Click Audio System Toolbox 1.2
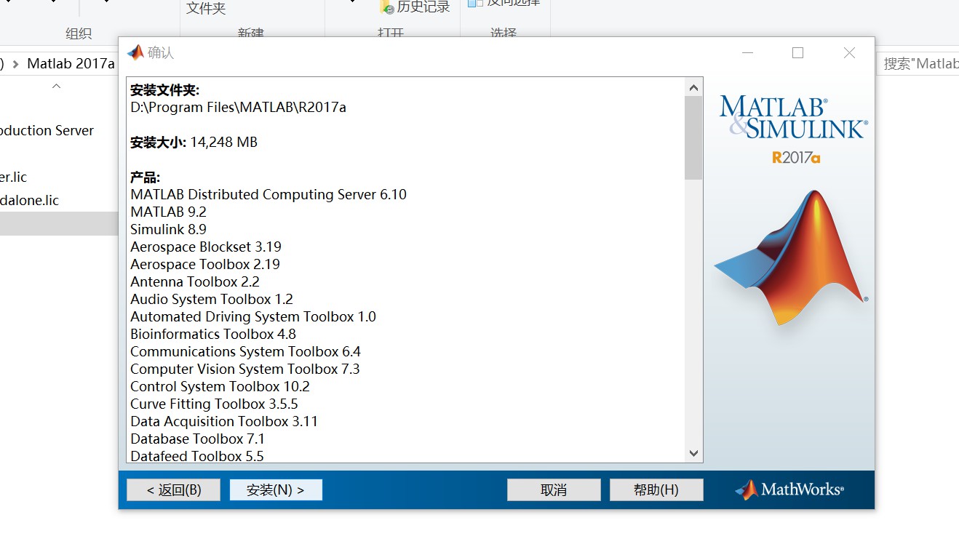959x560 pixels. [212, 300]
